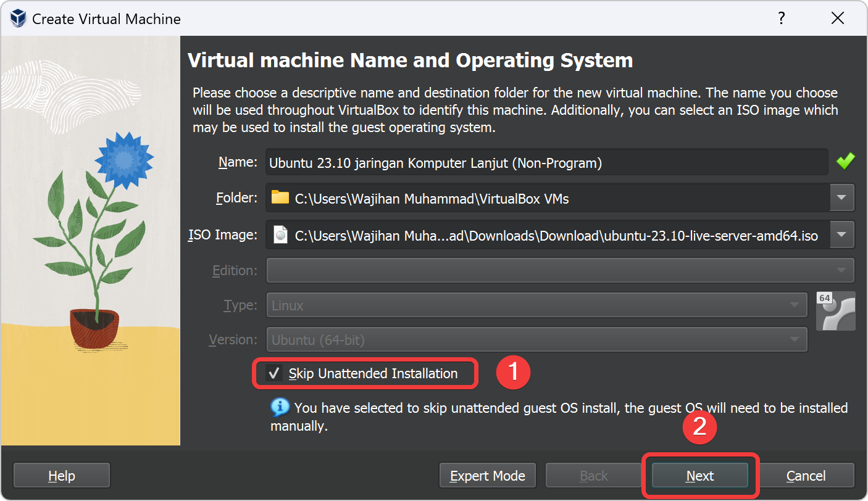The height and width of the screenshot is (501, 868).
Task: Click the blue information icon
Action: (x=280, y=407)
